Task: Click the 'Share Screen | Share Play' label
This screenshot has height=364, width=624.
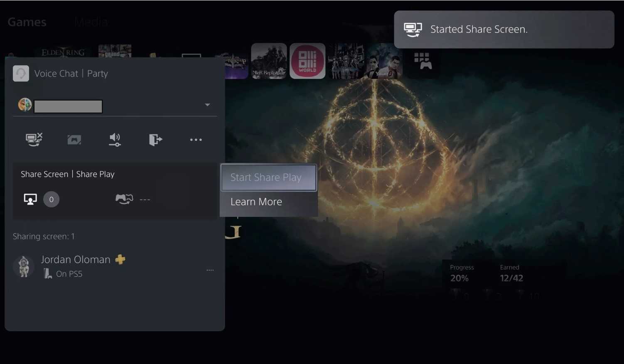Action: pos(68,174)
